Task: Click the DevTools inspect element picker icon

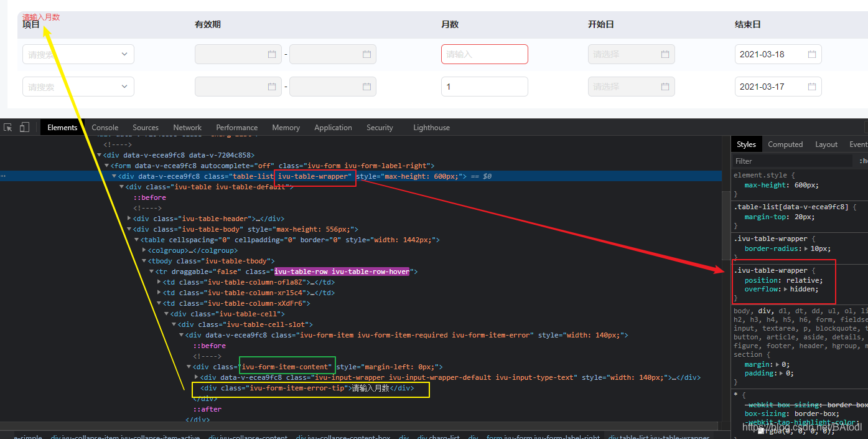Action: (8, 127)
